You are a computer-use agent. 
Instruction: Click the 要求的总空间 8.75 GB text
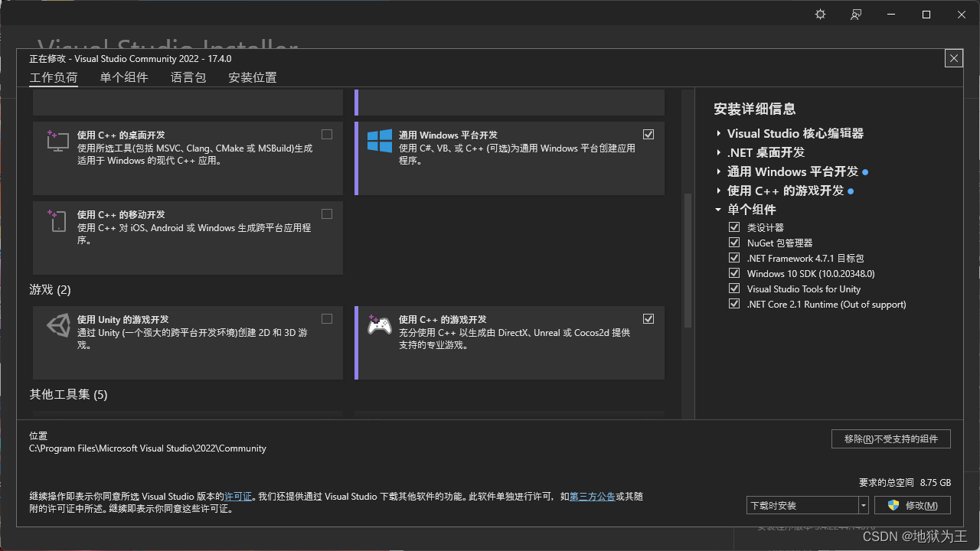point(905,483)
